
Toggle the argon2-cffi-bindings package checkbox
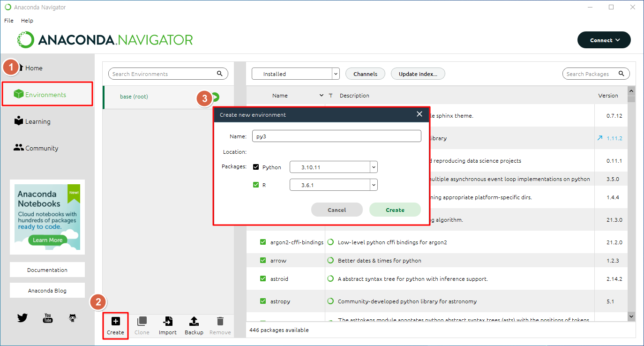tap(263, 242)
